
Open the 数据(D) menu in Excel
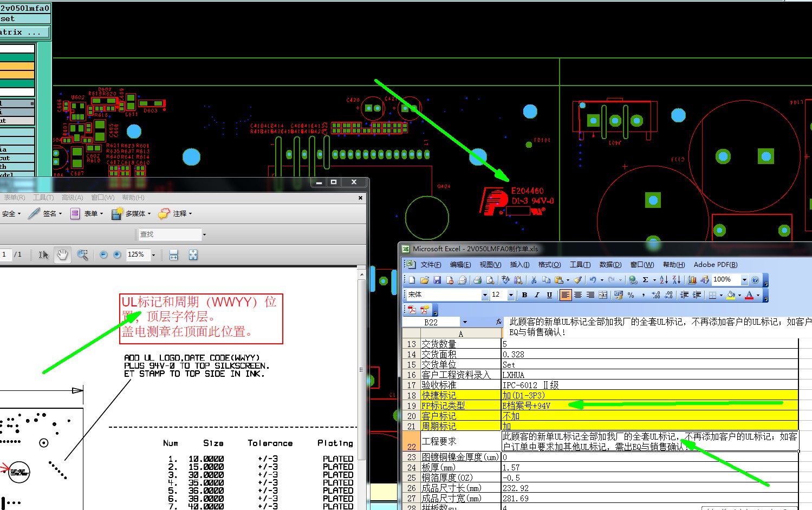coord(610,265)
